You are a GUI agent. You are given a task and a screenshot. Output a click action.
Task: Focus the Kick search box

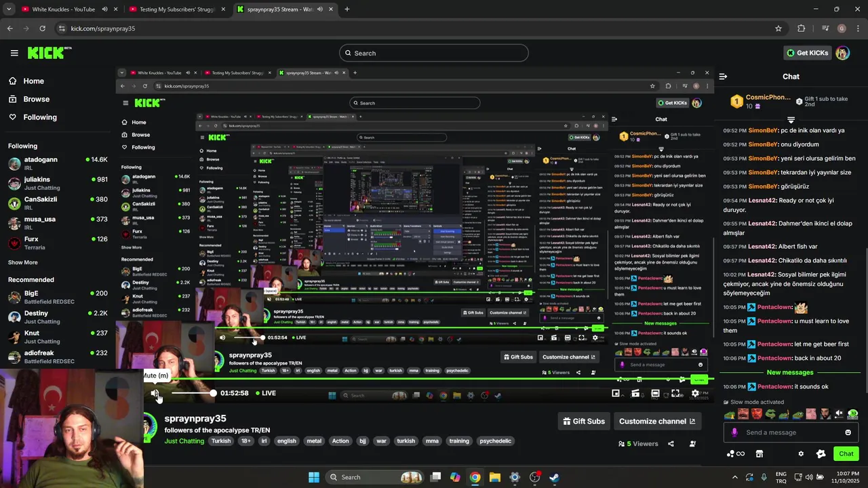pos(434,53)
